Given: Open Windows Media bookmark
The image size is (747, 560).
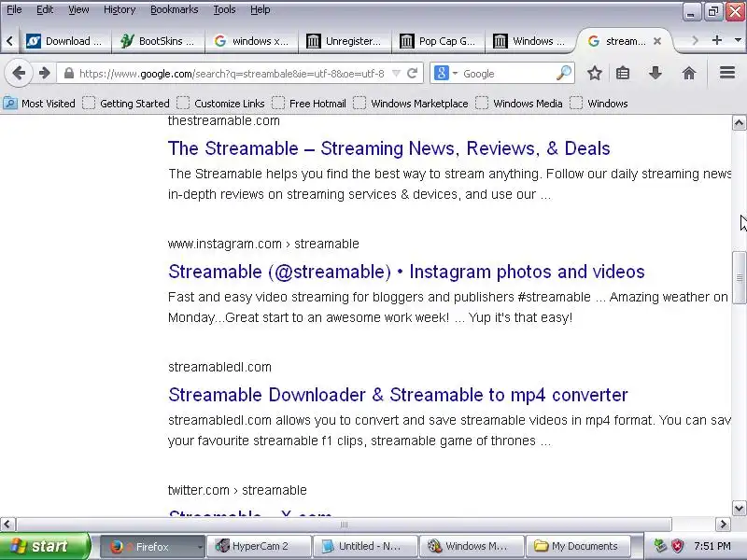Looking at the screenshot, I should click(519, 104).
